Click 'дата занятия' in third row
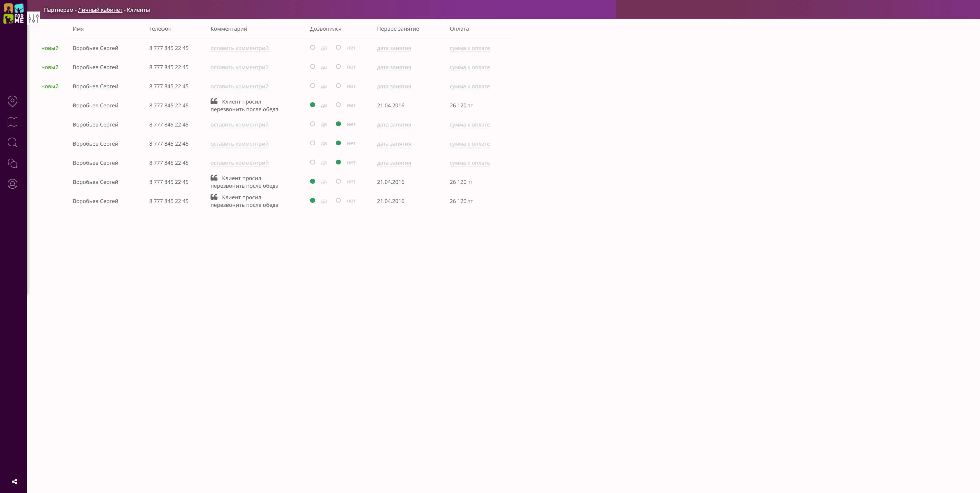The width and height of the screenshot is (980, 493). (394, 86)
